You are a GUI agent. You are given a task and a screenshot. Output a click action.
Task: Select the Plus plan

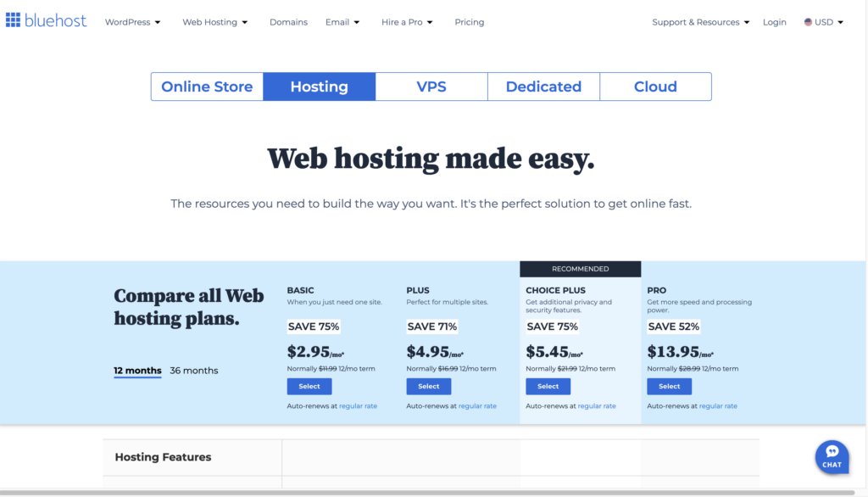tap(428, 386)
